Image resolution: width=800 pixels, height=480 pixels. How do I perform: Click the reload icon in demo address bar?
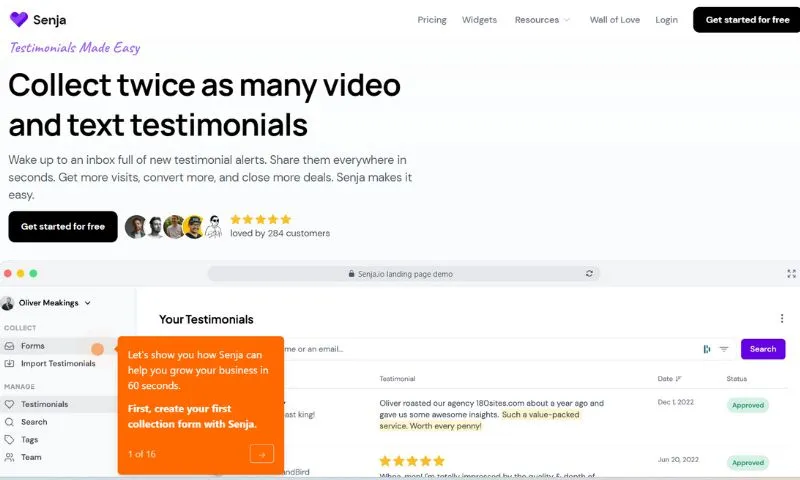pos(589,273)
